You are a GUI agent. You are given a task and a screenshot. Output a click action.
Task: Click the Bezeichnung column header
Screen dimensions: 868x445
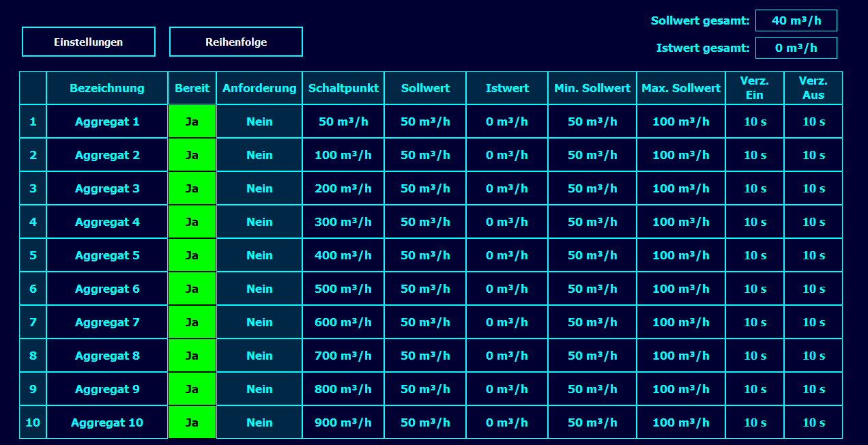107,88
